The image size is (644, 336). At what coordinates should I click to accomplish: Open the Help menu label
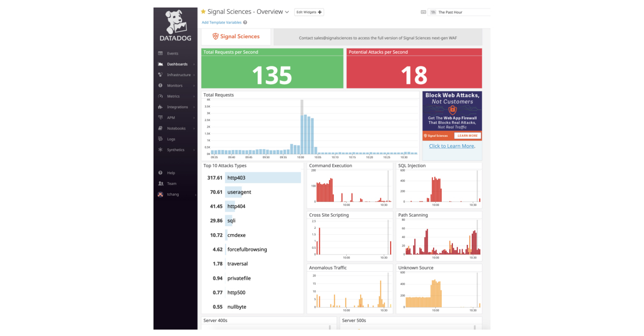coord(171,173)
